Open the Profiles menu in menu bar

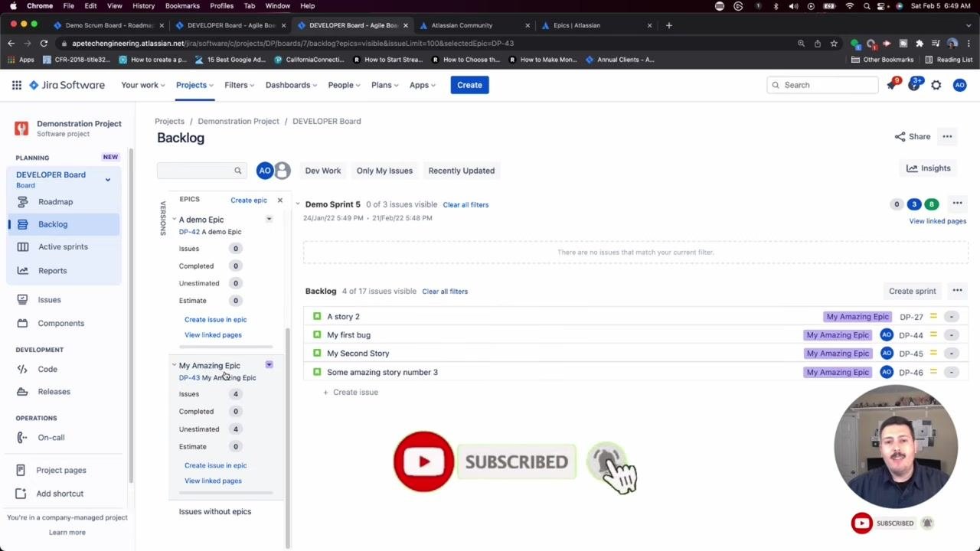tap(221, 6)
